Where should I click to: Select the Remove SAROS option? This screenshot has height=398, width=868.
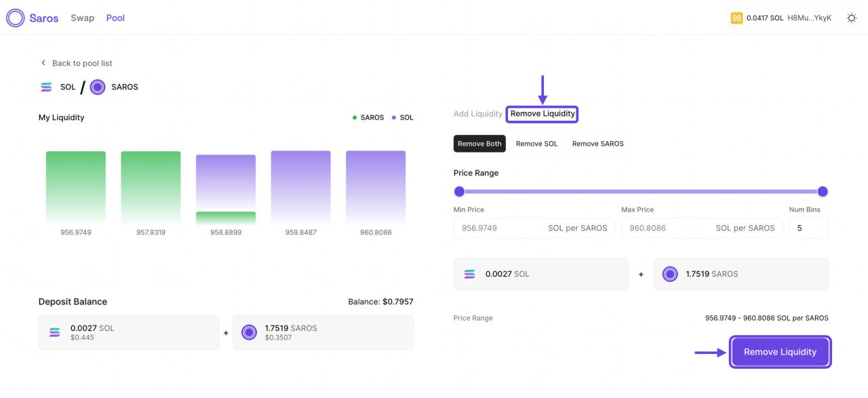[x=597, y=144]
